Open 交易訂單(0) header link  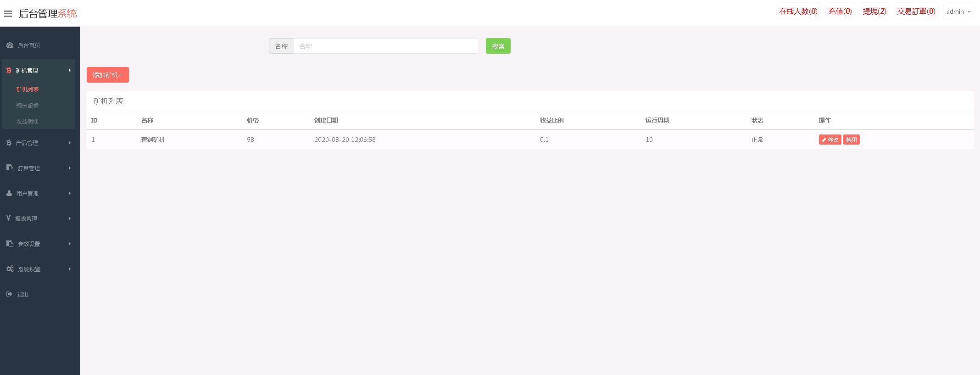coord(916,11)
